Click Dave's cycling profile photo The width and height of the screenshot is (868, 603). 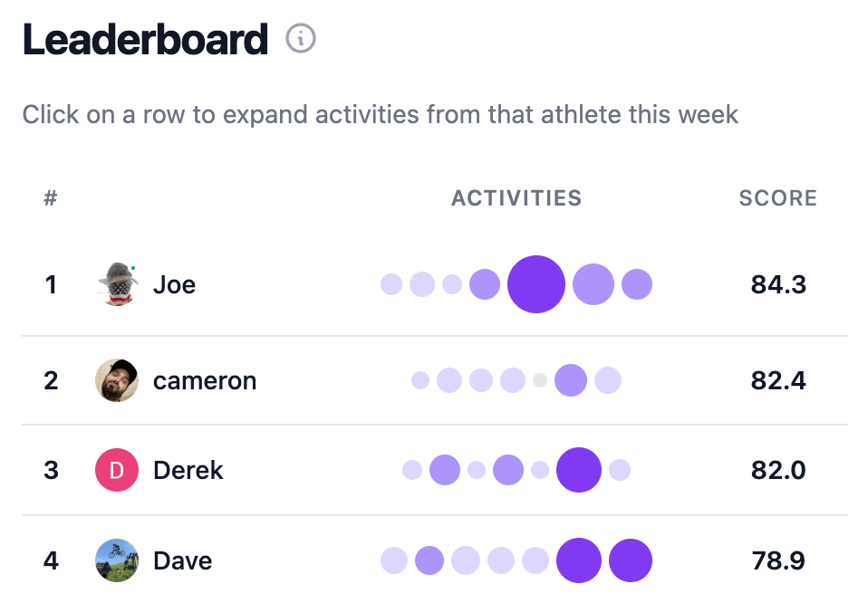click(116, 560)
